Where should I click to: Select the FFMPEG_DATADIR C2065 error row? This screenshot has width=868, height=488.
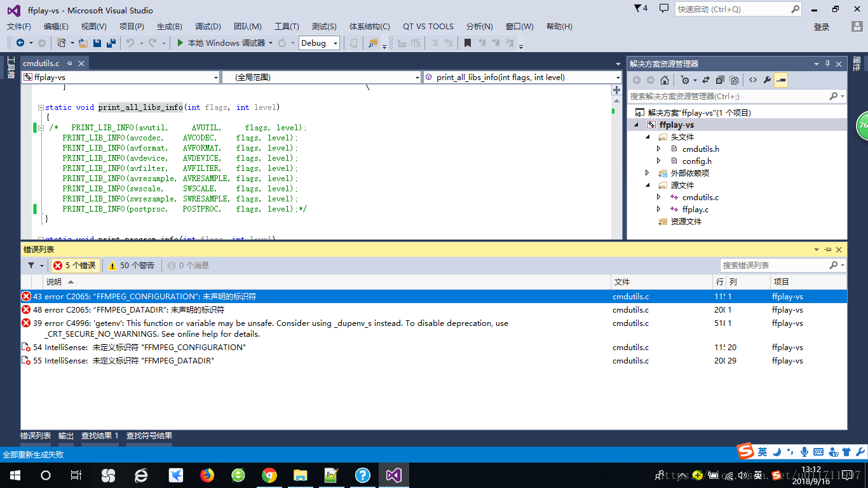pyautogui.click(x=434, y=310)
